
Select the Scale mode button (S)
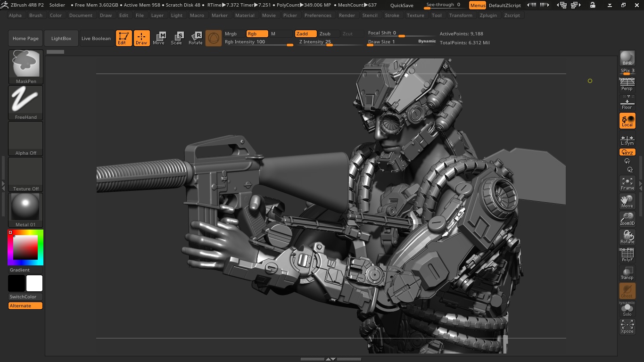coord(176,38)
